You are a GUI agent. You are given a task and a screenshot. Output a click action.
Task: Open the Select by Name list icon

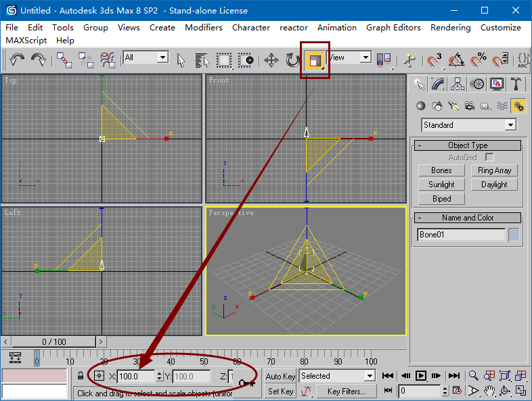click(202, 61)
